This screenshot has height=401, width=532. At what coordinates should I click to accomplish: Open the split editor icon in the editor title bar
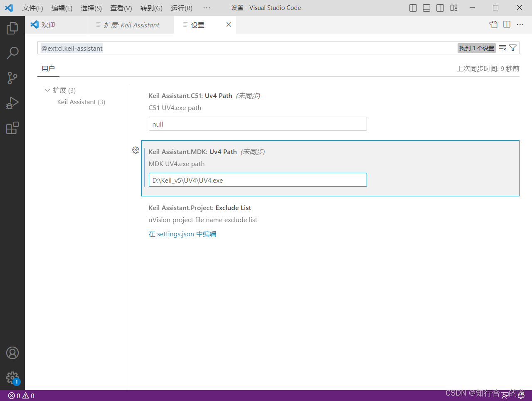507,24
